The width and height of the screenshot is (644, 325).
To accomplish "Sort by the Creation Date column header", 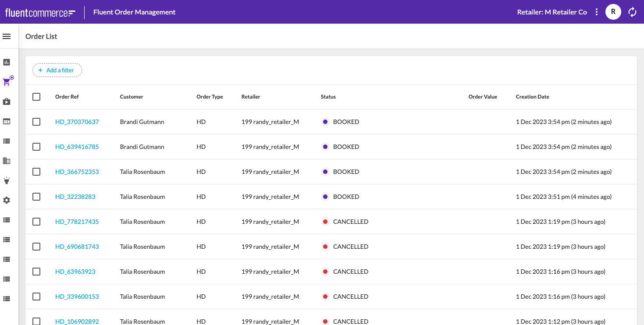I will (x=532, y=97).
